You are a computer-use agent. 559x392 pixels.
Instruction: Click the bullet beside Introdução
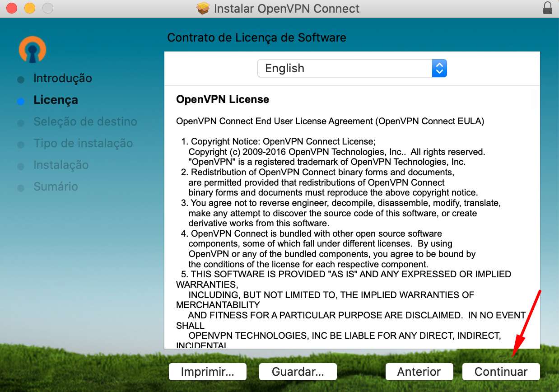click(x=21, y=80)
